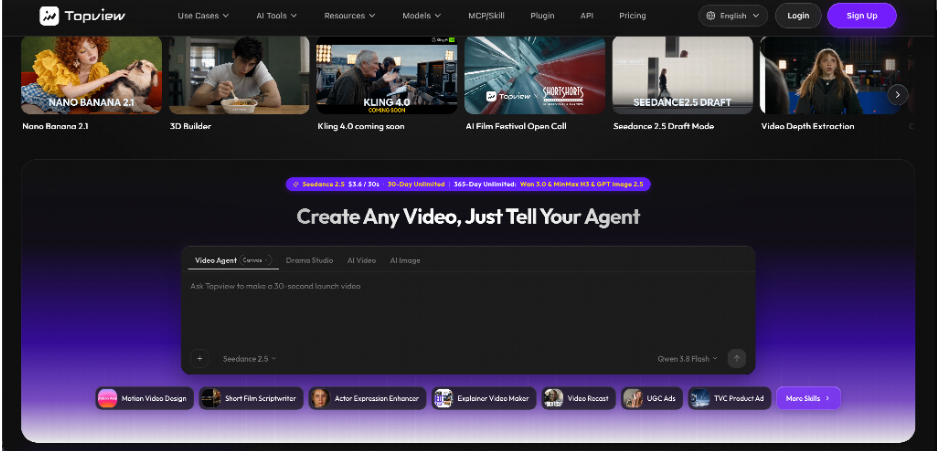Click 'Seedance 2.5 Draft Mode' caption

(663, 127)
